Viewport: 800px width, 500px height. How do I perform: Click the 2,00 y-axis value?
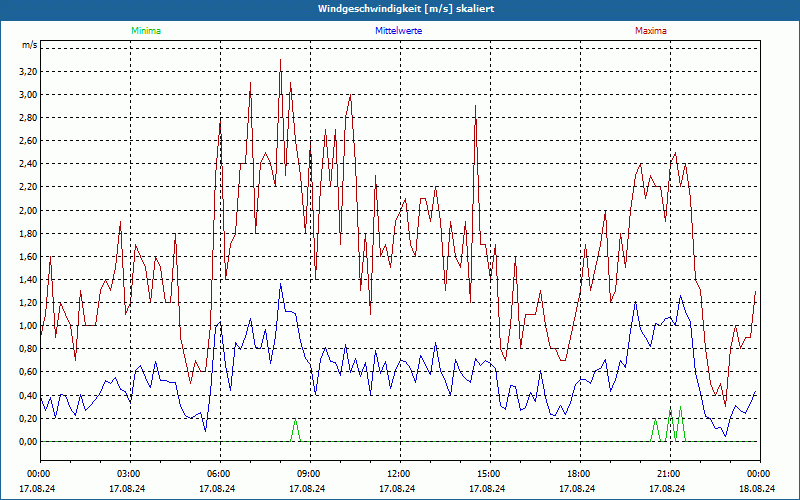pos(28,210)
